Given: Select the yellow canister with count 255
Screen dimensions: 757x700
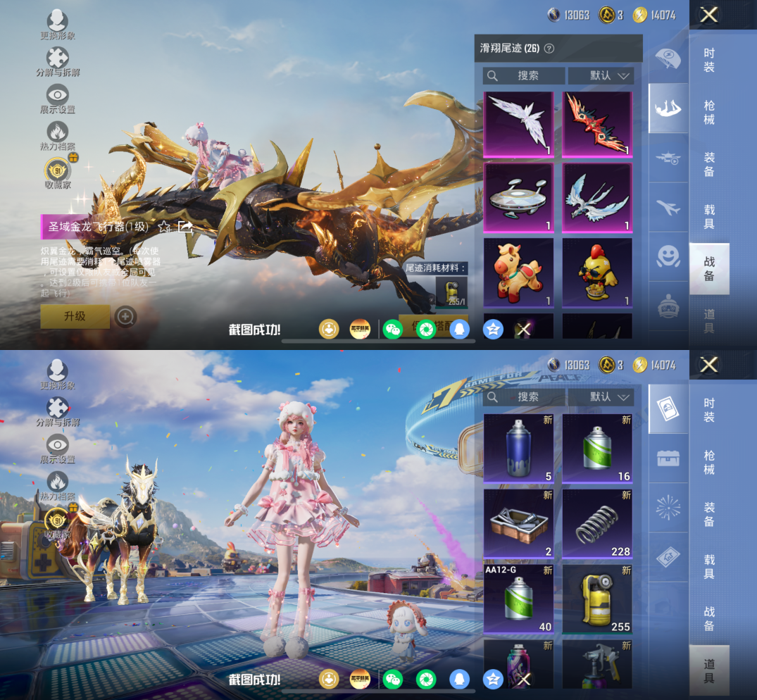Looking at the screenshot, I should coord(597,599).
